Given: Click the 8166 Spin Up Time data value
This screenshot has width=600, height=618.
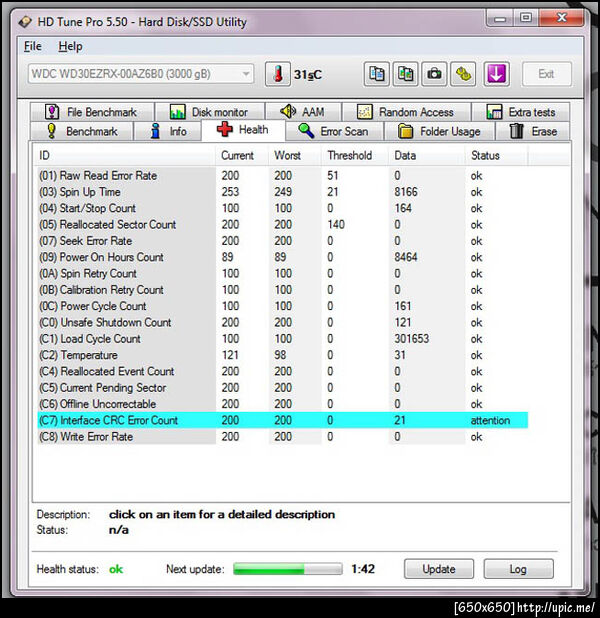Looking at the screenshot, I should (x=406, y=192).
